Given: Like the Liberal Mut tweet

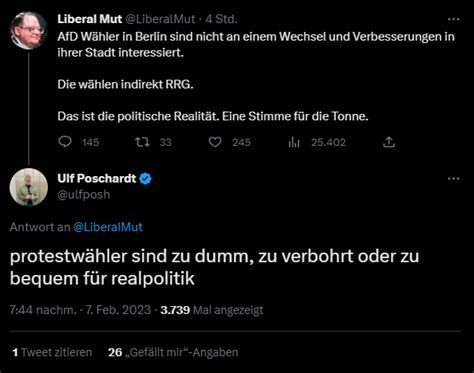Looking at the screenshot, I should [215, 142].
